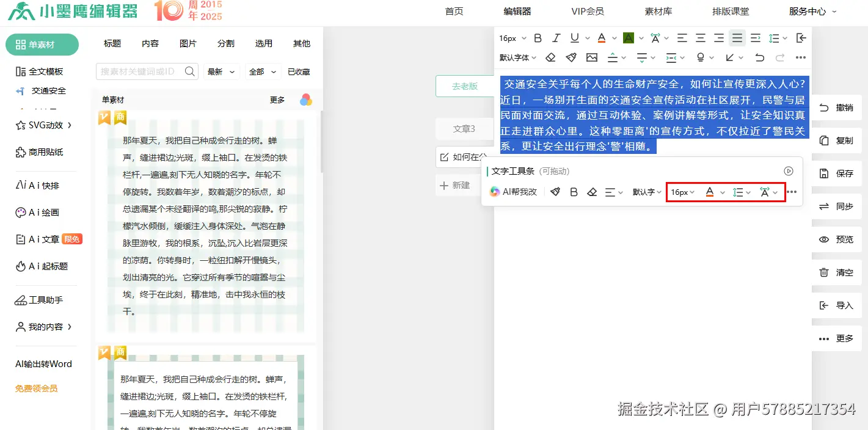Viewport: 868px width, 430px height.
Task: Toggle italic in the top toolbar
Action: pos(556,38)
